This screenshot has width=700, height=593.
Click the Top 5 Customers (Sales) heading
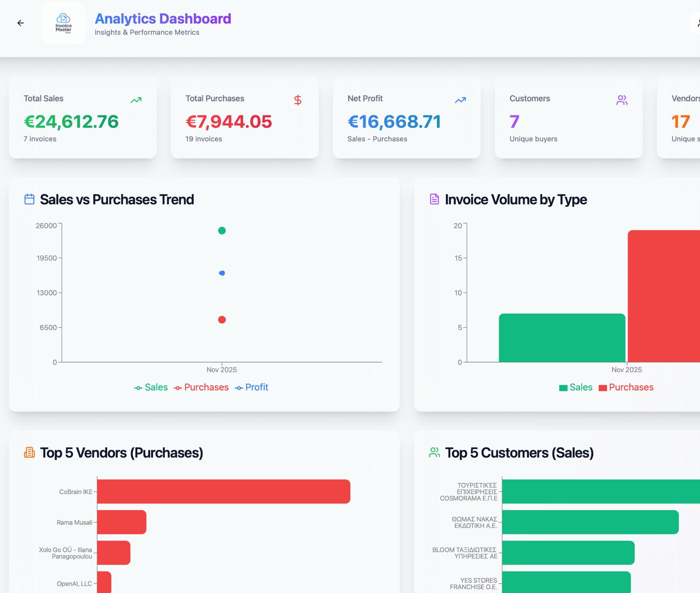pyautogui.click(x=519, y=453)
